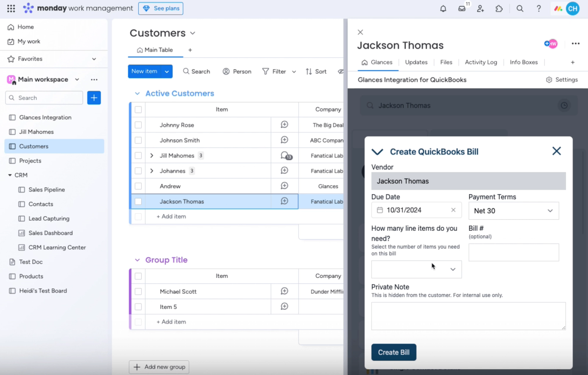Open conversation icon for Andrew
Image resolution: width=588 pixels, height=375 pixels.
click(x=284, y=186)
